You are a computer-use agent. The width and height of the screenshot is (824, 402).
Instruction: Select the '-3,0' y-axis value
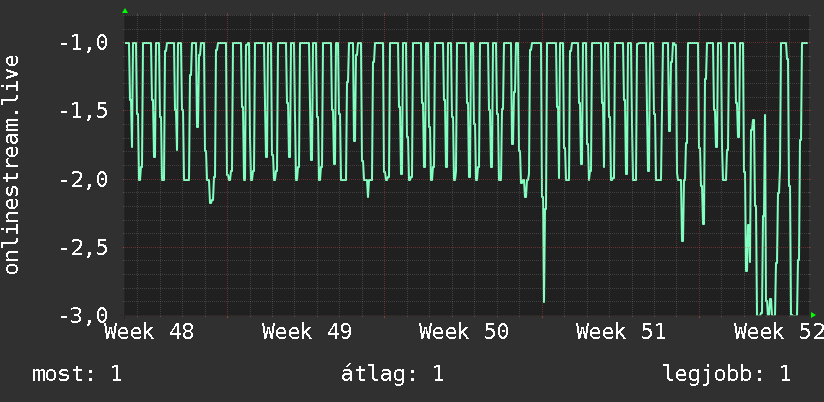(84, 316)
